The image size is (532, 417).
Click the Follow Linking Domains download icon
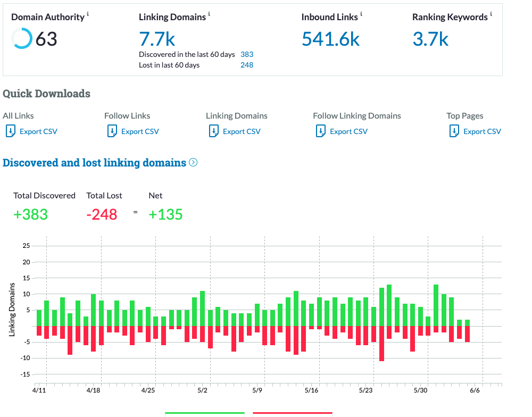(x=321, y=131)
